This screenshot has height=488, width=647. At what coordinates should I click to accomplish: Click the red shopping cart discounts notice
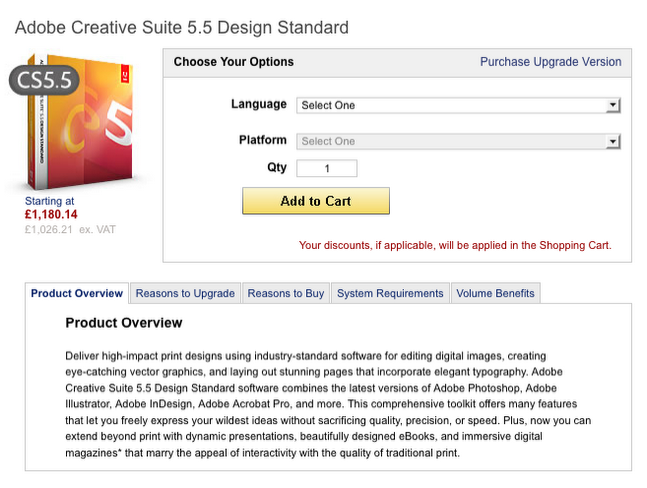click(455, 245)
